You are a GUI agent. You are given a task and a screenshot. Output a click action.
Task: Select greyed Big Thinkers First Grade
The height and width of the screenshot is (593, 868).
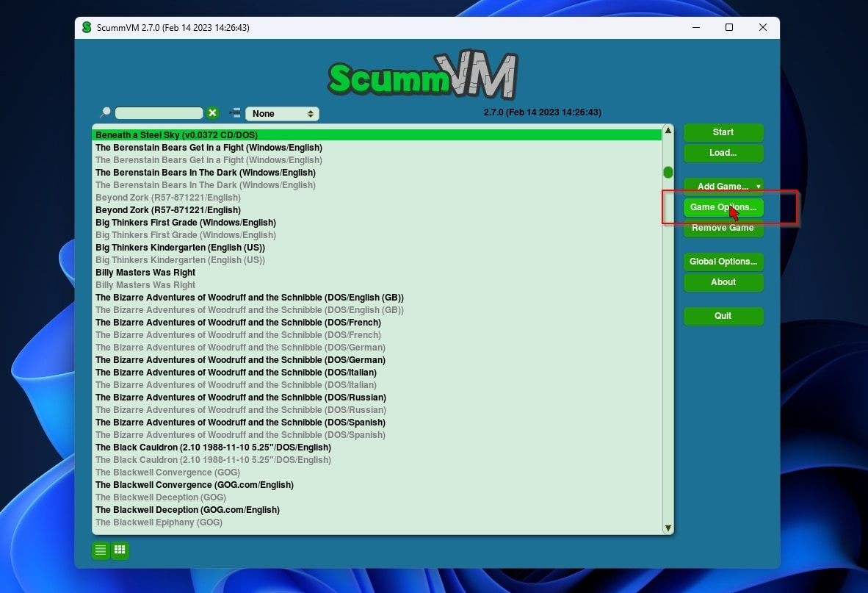pos(377,234)
